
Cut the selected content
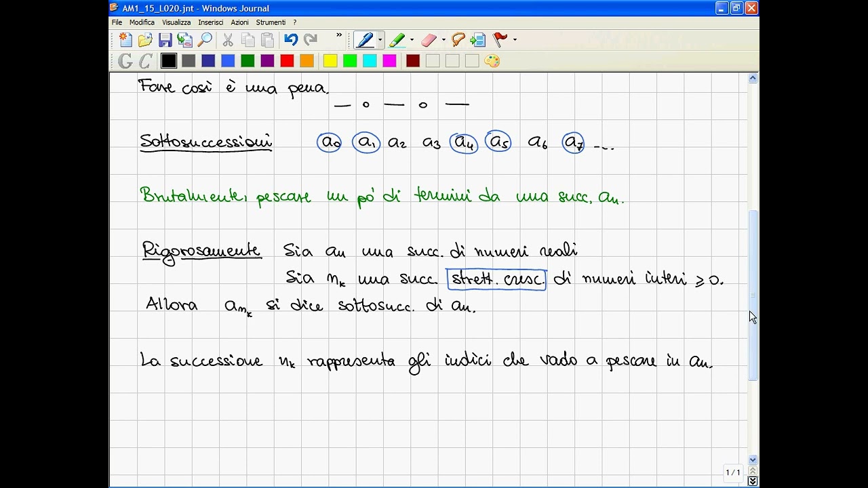[x=228, y=40]
